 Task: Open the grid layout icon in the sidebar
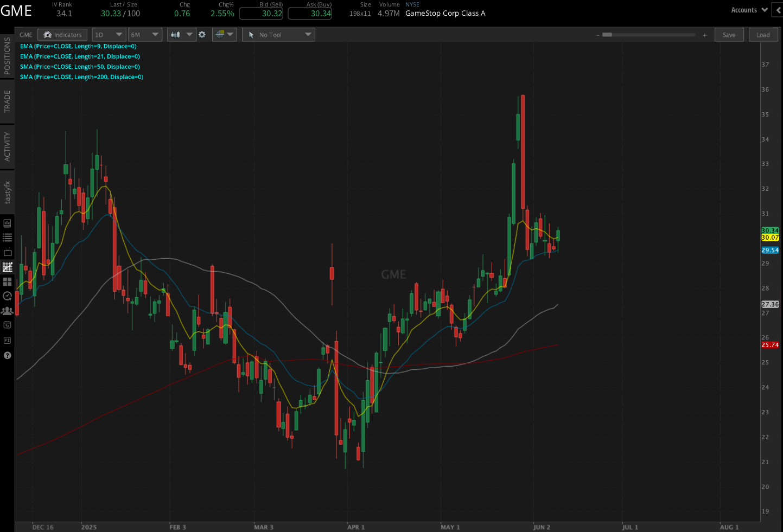[x=8, y=280]
